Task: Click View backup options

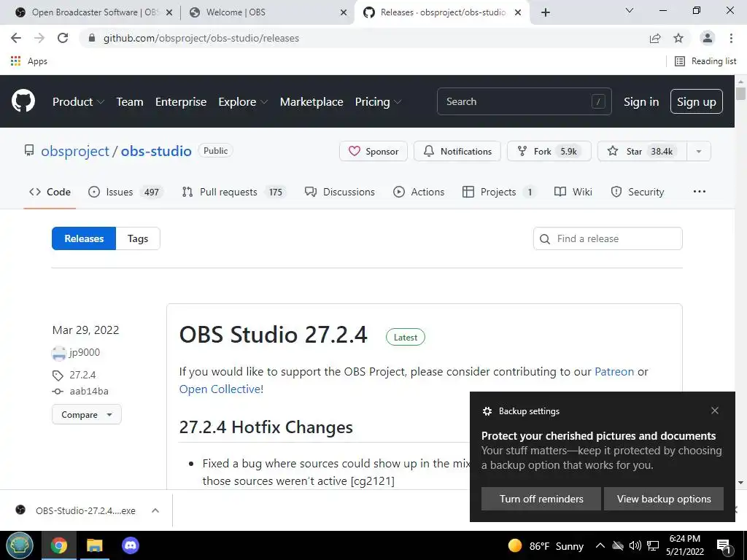Action: pyautogui.click(x=664, y=499)
